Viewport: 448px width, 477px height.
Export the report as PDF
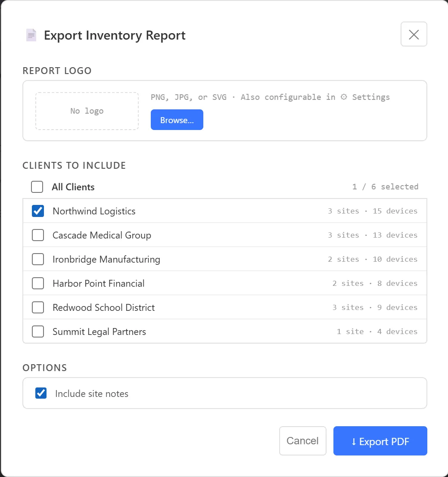click(380, 441)
